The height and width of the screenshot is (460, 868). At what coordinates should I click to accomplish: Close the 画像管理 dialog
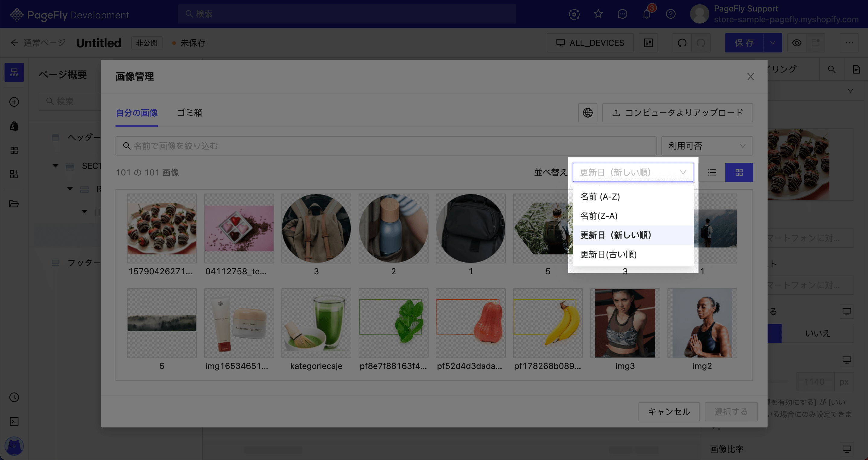click(x=750, y=77)
